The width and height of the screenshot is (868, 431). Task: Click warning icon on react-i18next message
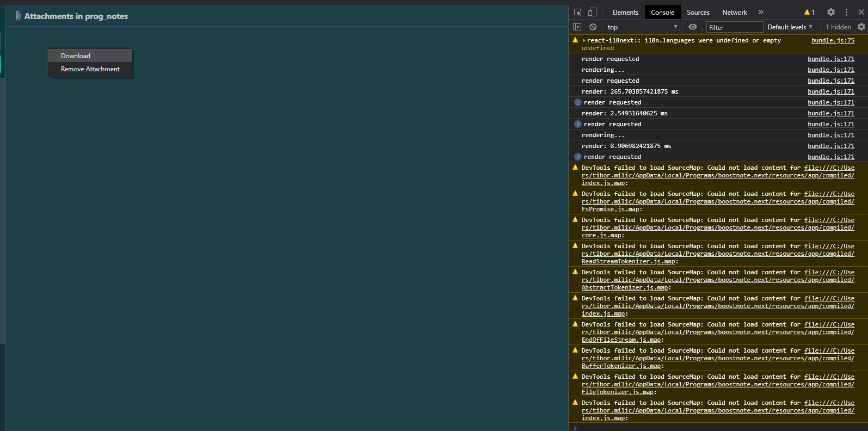[x=575, y=40]
